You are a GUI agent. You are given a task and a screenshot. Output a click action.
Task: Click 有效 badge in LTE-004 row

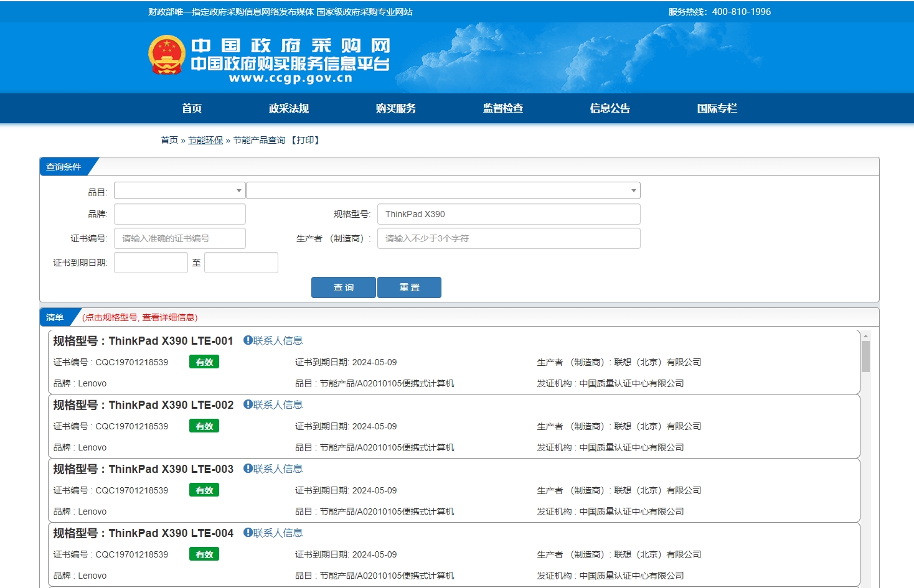tap(204, 554)
